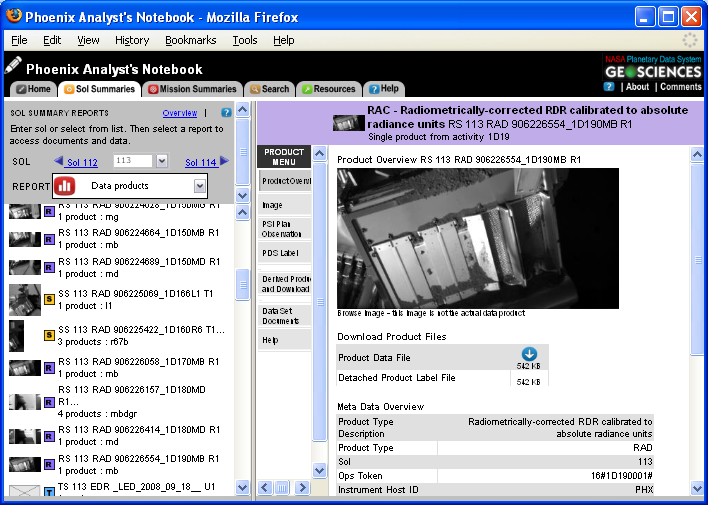Image resolution: width=708 pixels, height=505 pixels.
Task: Click the Firefox icon in title bar
Action: tap(14, 15)
